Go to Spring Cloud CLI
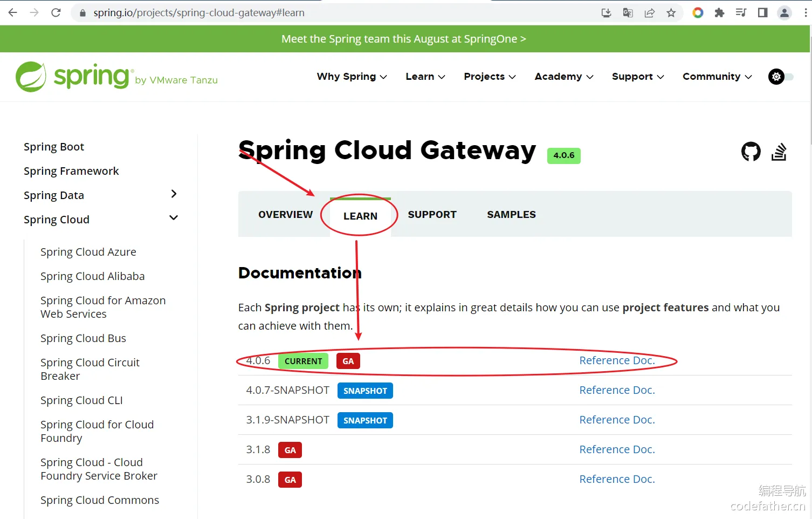 [x=81, y=400]
